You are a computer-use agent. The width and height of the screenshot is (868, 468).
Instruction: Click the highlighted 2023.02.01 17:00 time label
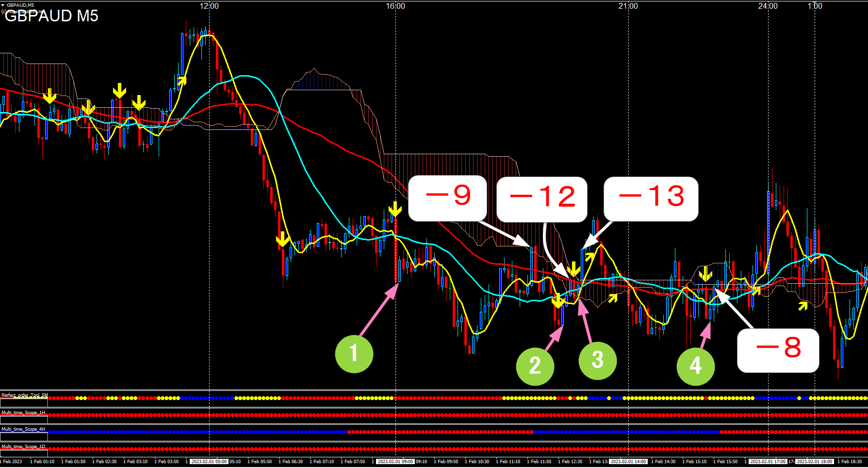[x=768, y=462]
